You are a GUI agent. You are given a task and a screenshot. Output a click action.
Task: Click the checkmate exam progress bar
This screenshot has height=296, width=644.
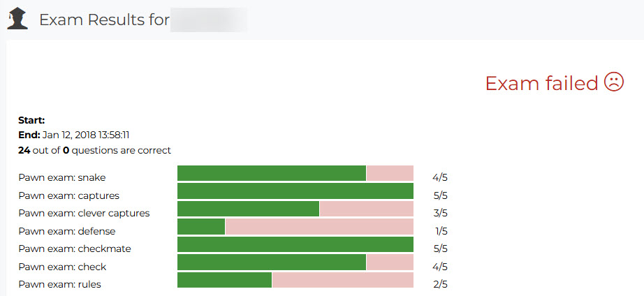pyautogui.click(x=295, y=244)
